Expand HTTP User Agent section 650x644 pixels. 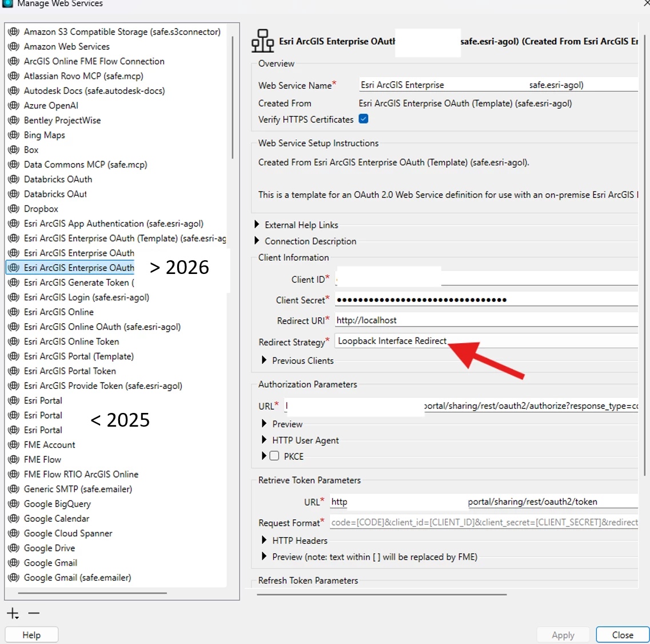point(264,440)
